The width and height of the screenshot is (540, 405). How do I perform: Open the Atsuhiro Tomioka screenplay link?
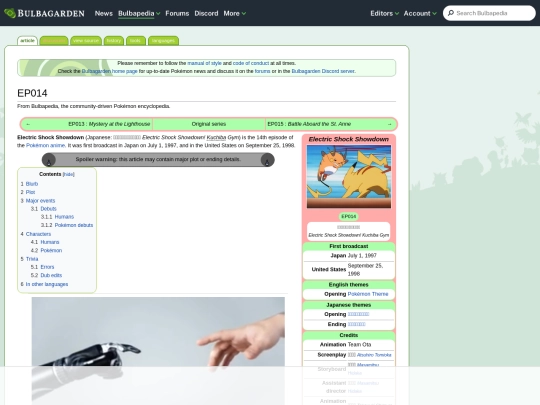tap(374, 355)
